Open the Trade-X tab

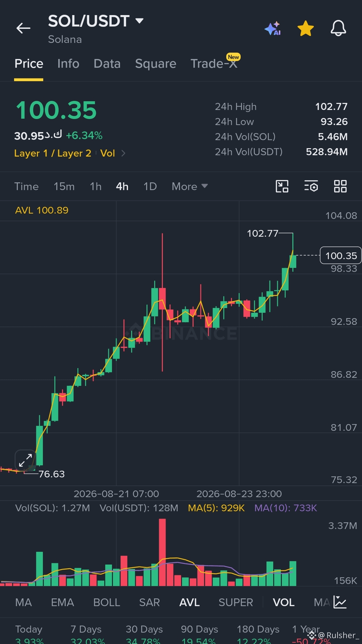(215, 63)
